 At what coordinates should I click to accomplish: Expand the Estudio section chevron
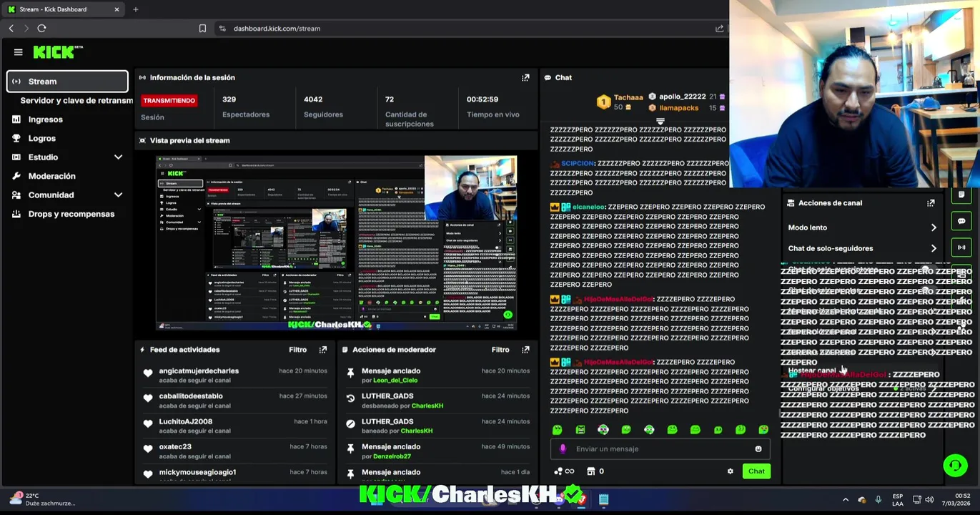point(118,157)
